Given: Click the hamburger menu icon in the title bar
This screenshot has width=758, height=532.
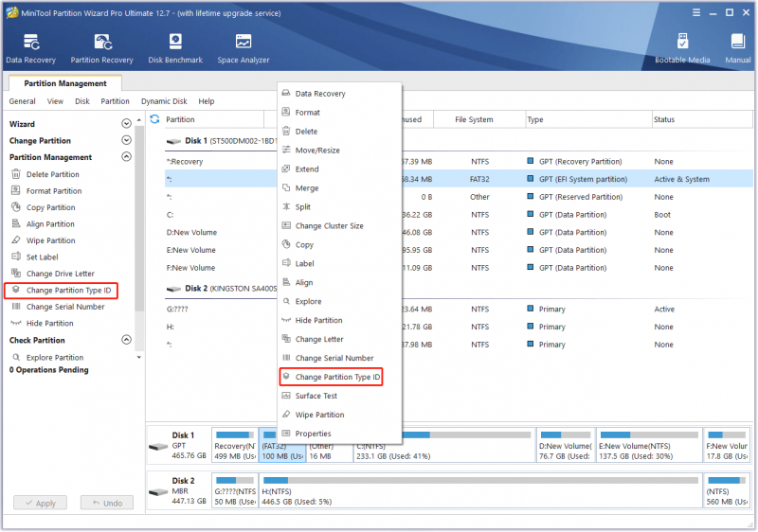Looking at the screenshot, I should [x=696, y=12].
